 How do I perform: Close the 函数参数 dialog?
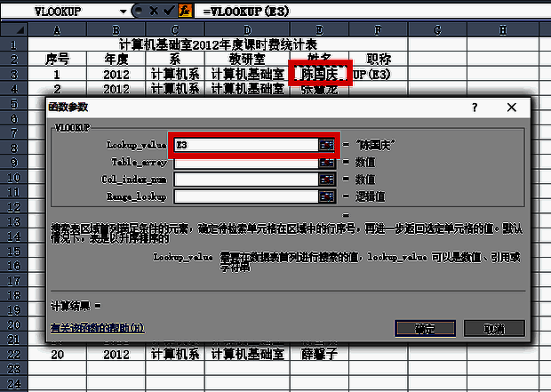click(x=512, y=108)
